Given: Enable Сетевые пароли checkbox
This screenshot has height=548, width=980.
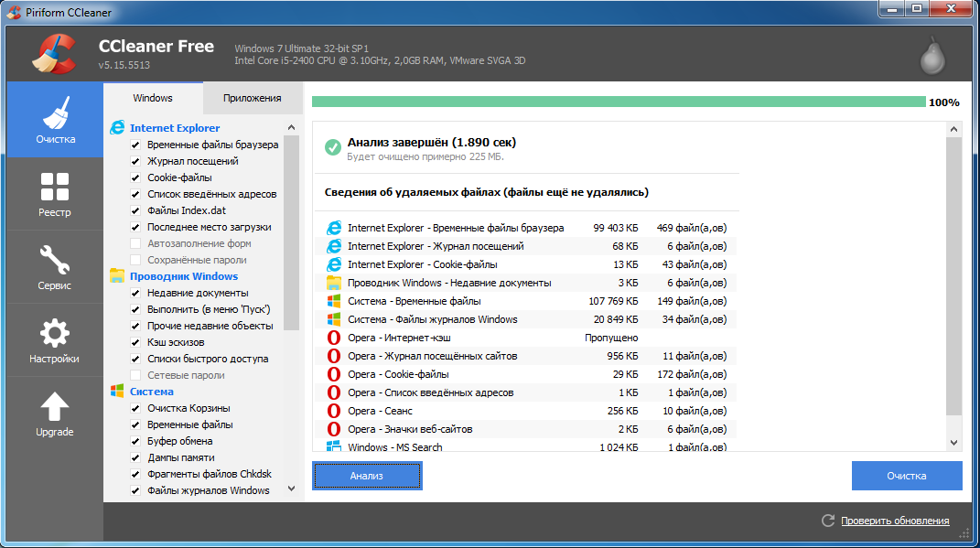Looking at the screenshot, I should point(135,375).
